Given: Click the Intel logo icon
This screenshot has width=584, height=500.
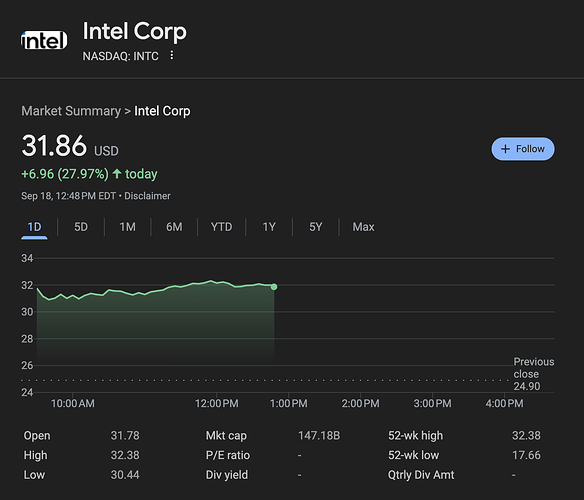Looking at the screenshot, I should coord(44,41).
